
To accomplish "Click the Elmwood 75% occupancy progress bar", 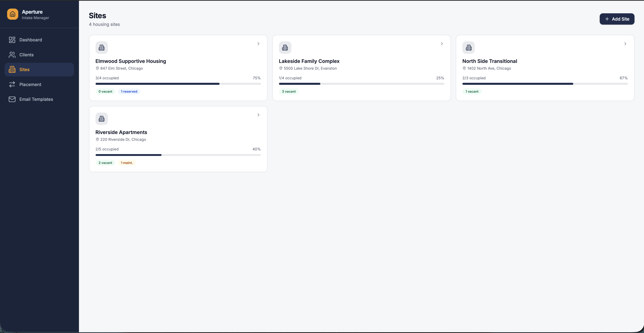I will tap(178, 84).
